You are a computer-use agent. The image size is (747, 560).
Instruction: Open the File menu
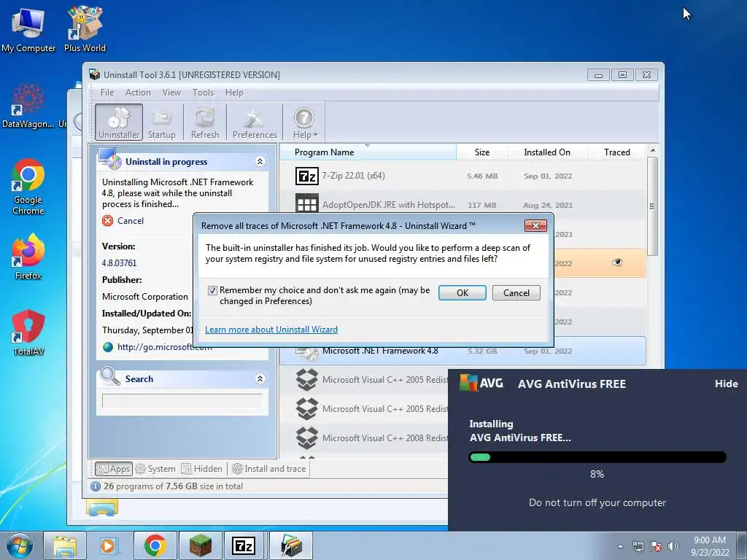click(107, 93)
